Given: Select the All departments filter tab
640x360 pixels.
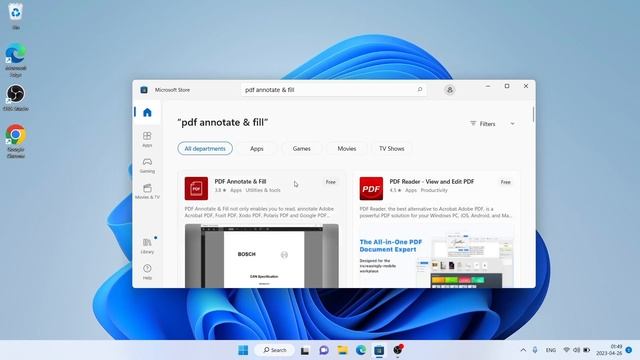Looking at the screenshot, I should coord(205,149).
